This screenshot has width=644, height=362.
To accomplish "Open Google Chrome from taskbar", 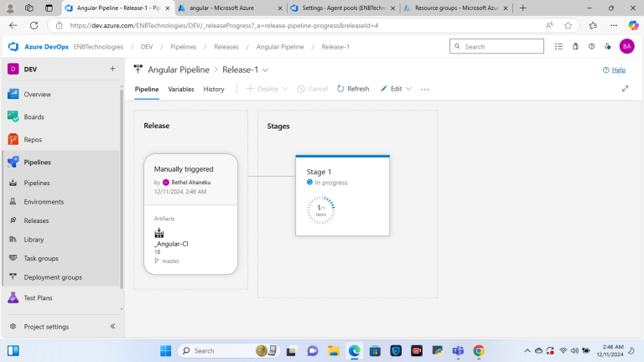I will (x=479, y=351).
